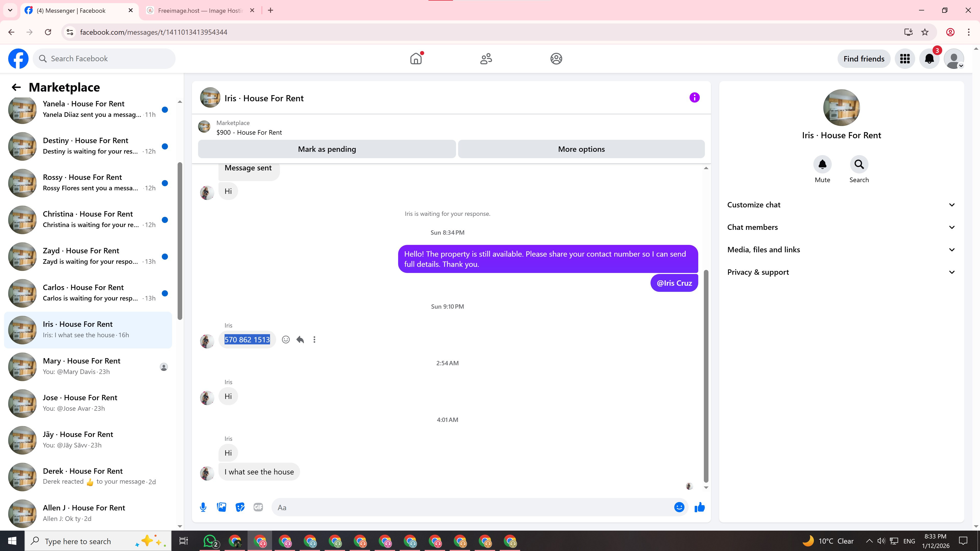The image size is (980, 551).
Task: Reply to the 570 862 1513 message
Action: 300,340
